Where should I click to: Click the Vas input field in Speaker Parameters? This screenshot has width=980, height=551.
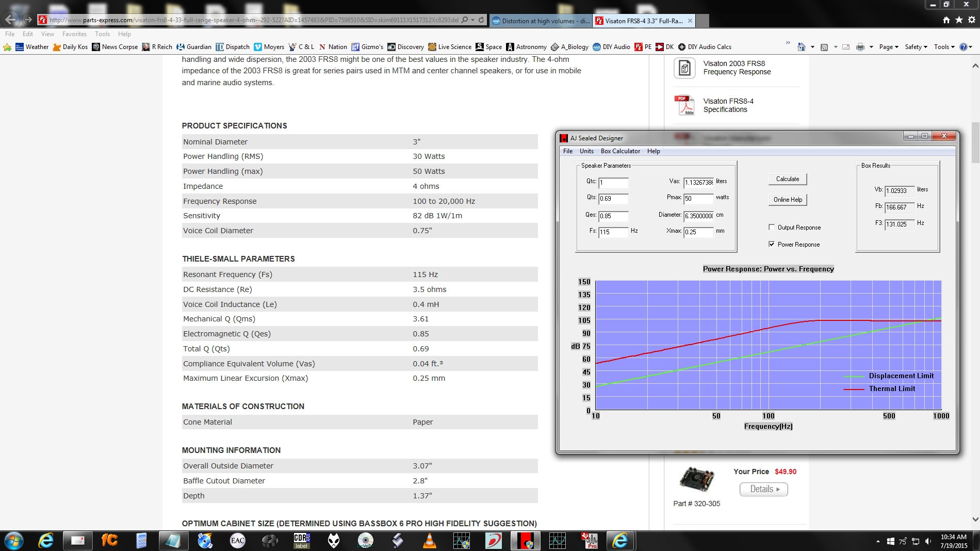pos(698,183)
